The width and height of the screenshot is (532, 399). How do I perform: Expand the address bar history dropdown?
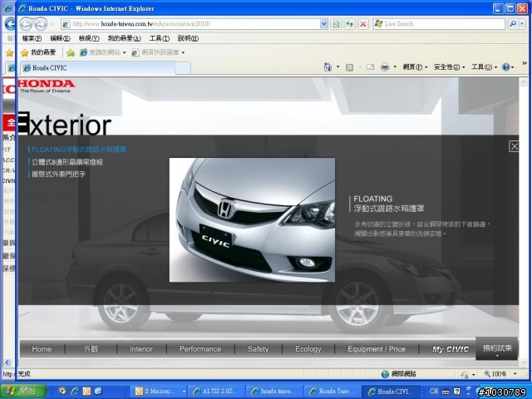(x=323, y=24)
